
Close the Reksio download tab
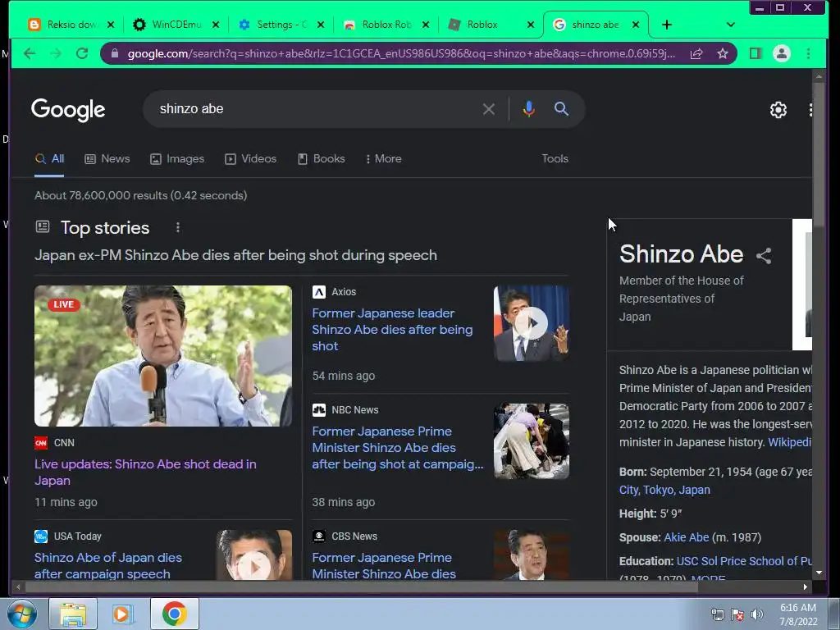coord(111,25)
